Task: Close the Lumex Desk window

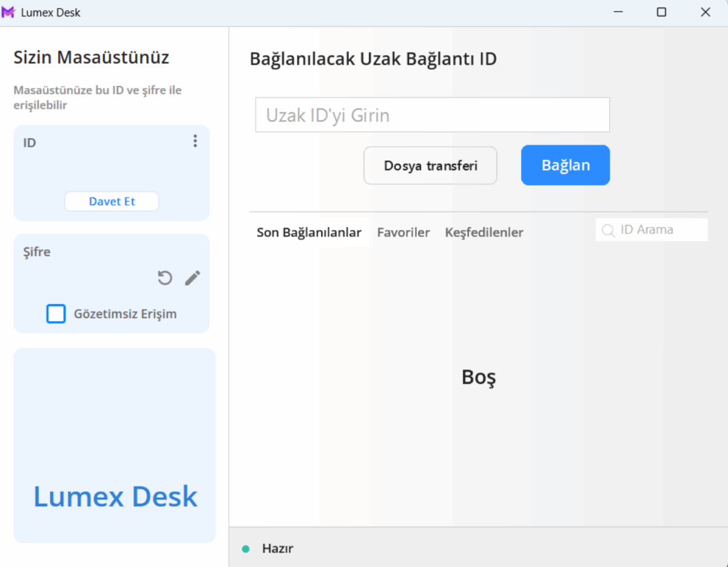Action: pos(705,12)
